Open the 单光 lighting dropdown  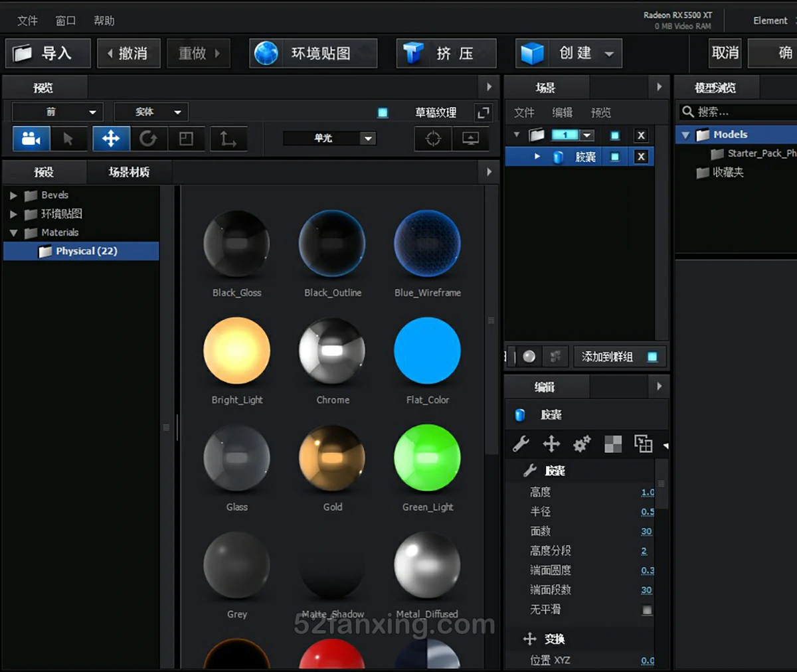pyautogui.click(x=329, y=138)
